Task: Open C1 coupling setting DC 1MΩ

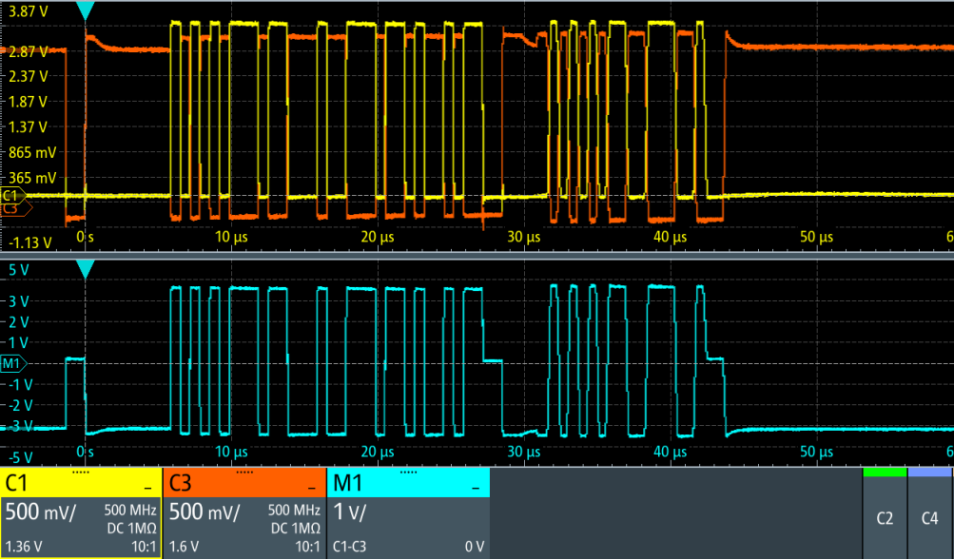Action: click(133, 528)
